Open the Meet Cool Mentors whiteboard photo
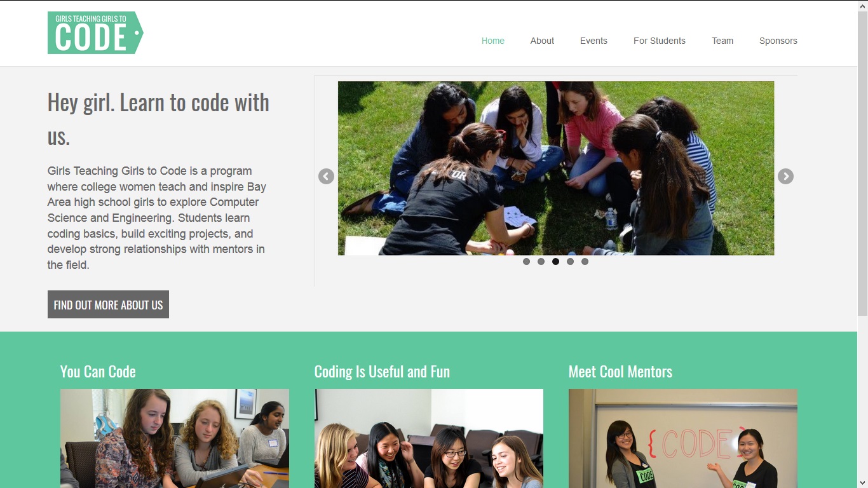The height and width of the screenshot is (488, 868). (683, 438)
